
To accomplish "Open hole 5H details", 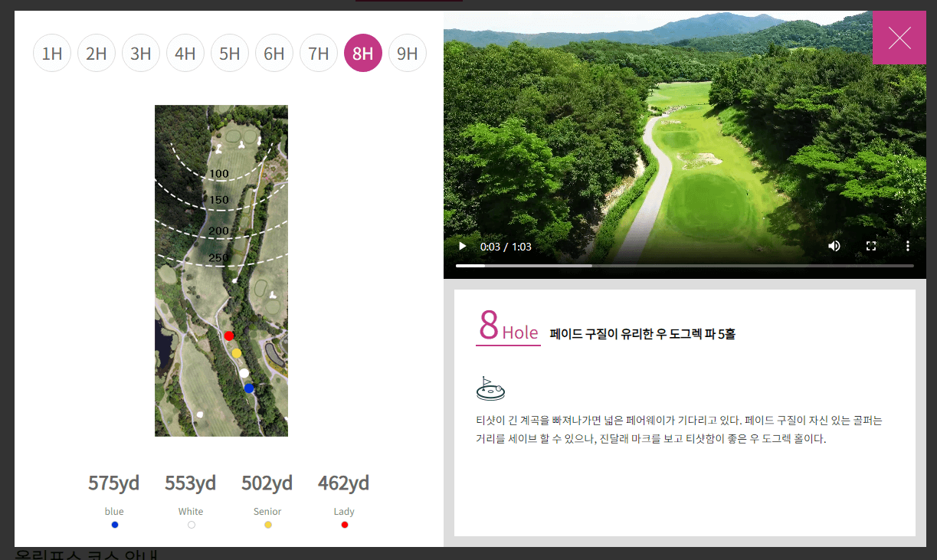I will [230, 53].
